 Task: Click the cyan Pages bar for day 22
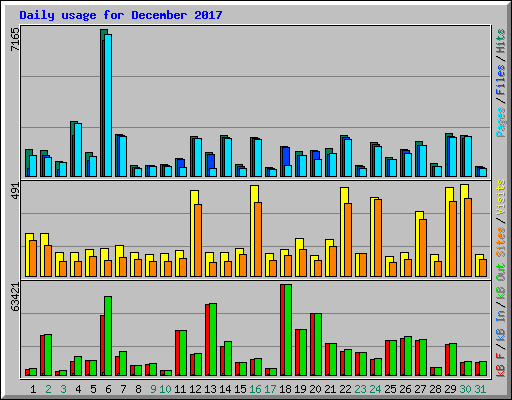click(x=348, y=158)
